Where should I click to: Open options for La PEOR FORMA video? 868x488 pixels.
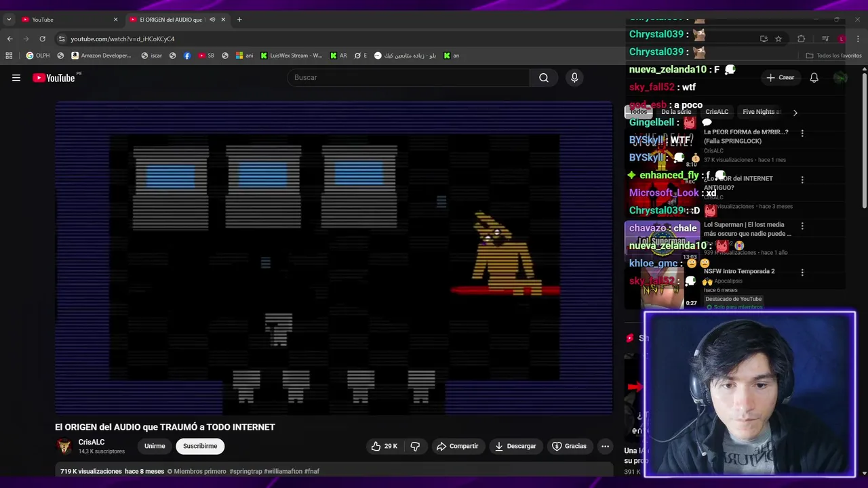coord(802,134)
